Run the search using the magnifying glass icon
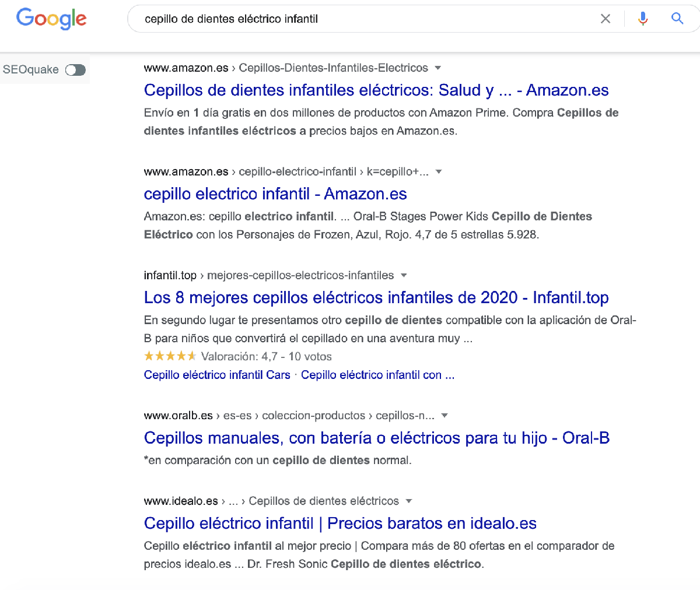This screenshot has width=700, height=590. (x=677, y=19)
